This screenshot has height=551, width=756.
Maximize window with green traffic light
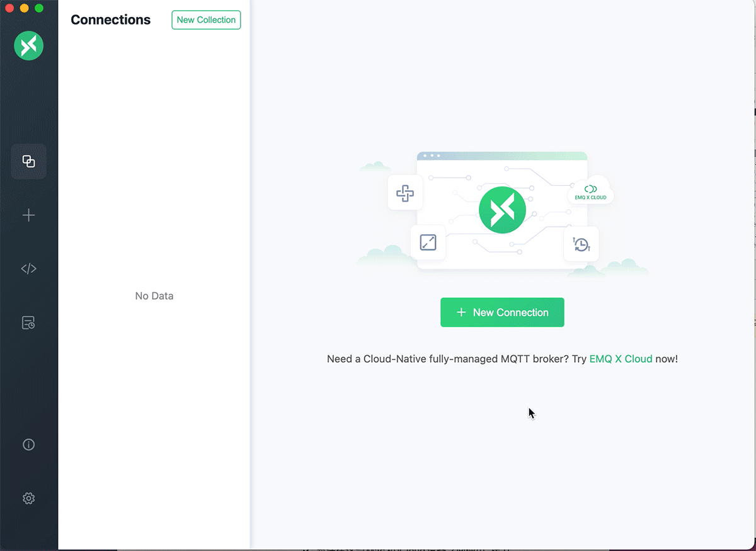click(x=39, y=8)
